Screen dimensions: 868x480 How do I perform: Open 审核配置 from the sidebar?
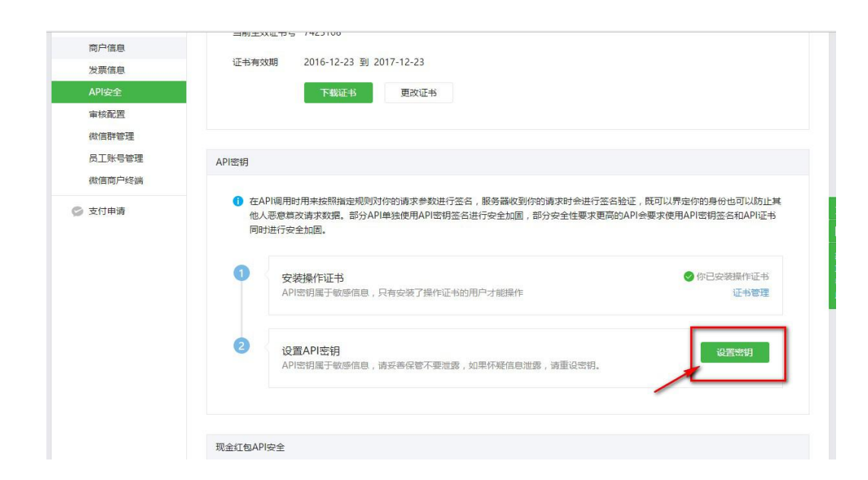coord(106,114)
